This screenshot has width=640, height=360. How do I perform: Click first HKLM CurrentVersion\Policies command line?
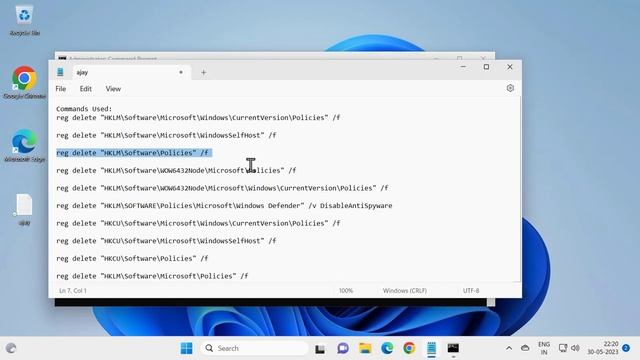tap(198, 118)
